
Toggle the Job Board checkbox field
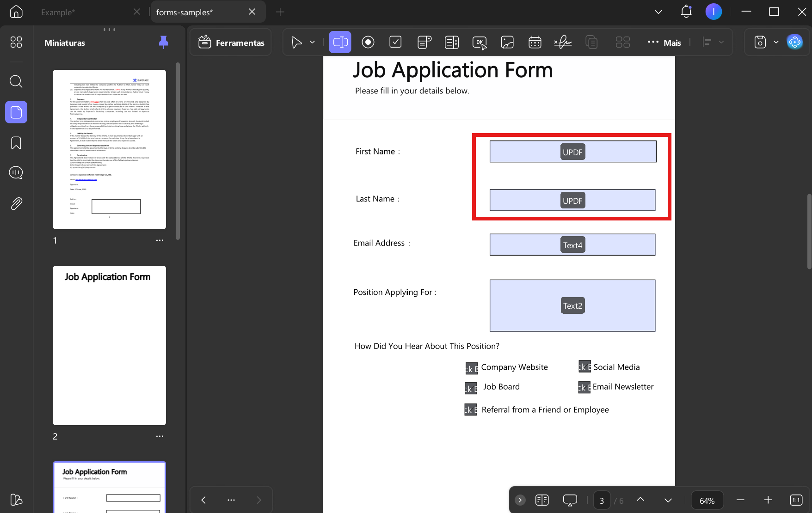click(471, 388)
